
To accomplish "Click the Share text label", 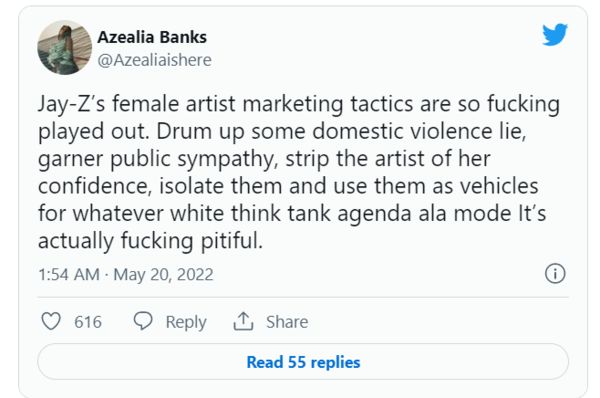I will pos(287,322).
